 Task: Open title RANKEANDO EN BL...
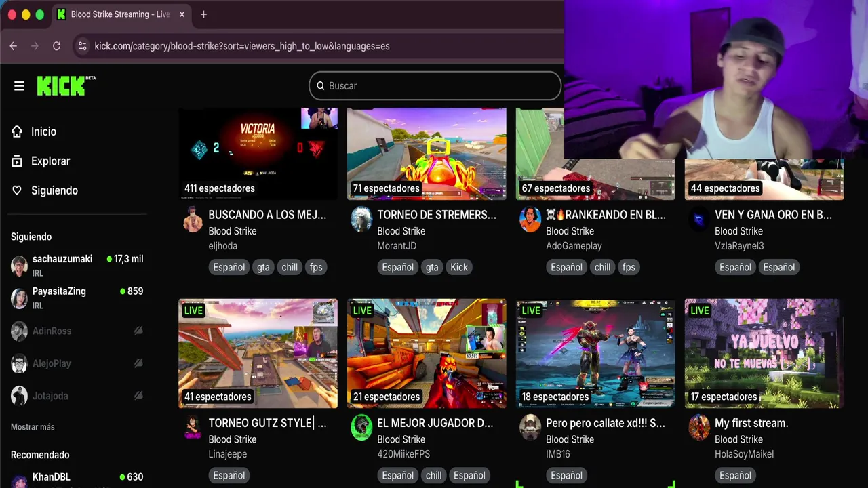(x=606, y=215)
